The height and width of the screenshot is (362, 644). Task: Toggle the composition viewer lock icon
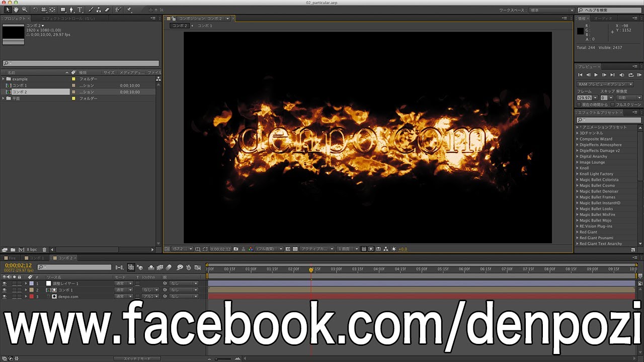tap(173, 19)
